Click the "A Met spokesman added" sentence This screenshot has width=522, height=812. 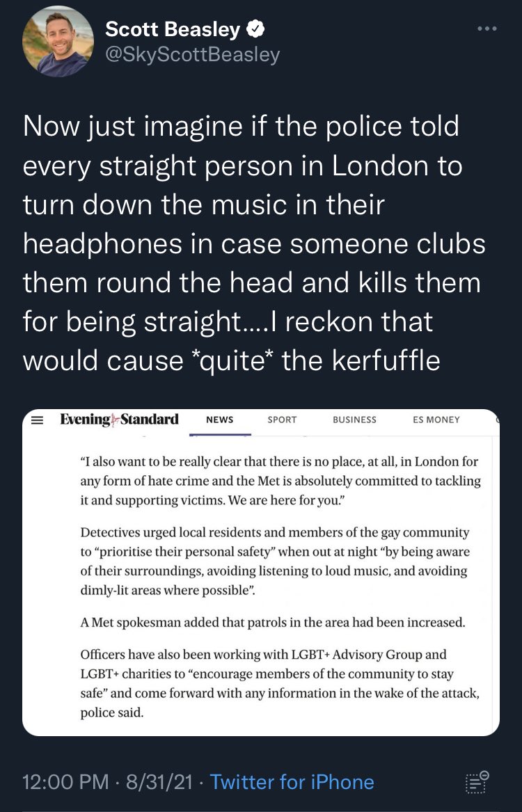273,622
